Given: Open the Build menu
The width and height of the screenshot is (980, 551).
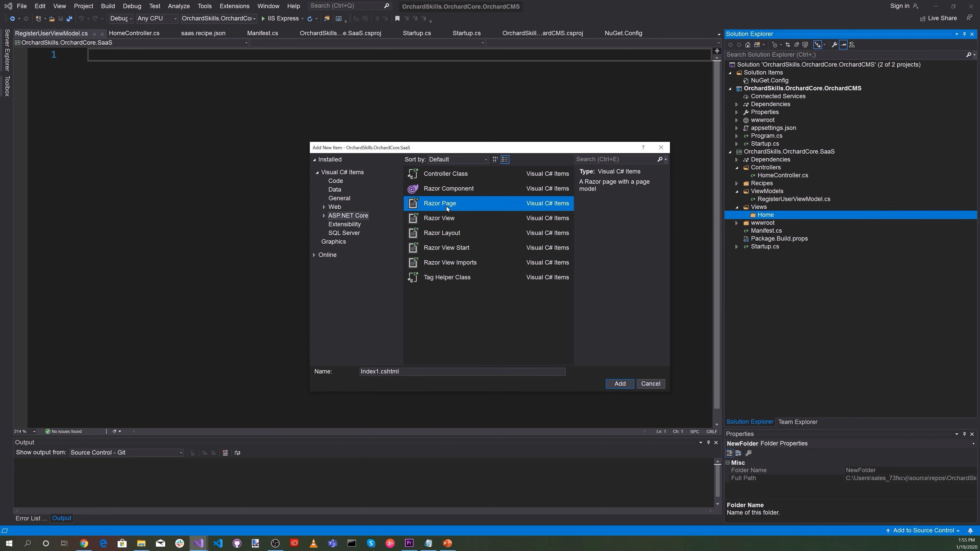Looking at the screenshot, I should coord(108,6).
